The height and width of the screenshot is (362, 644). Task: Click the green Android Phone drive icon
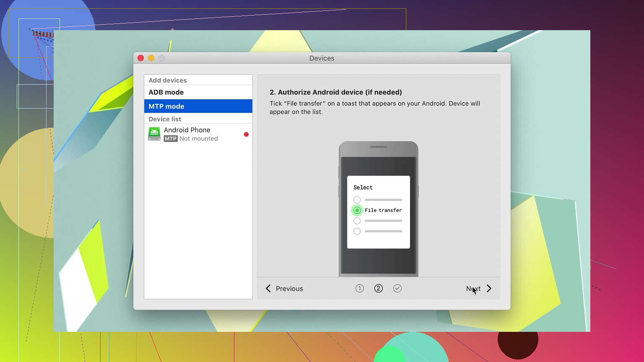tap(154, 134)
